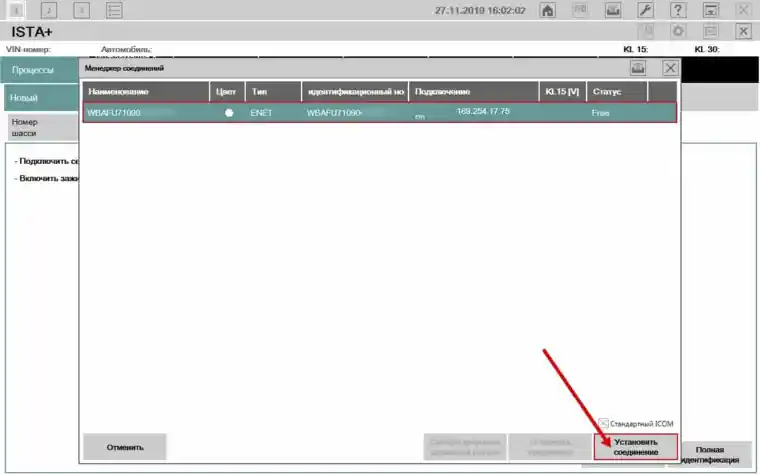Click the Полная идентификация button
The image size is (760, 475).
point(710,455)
